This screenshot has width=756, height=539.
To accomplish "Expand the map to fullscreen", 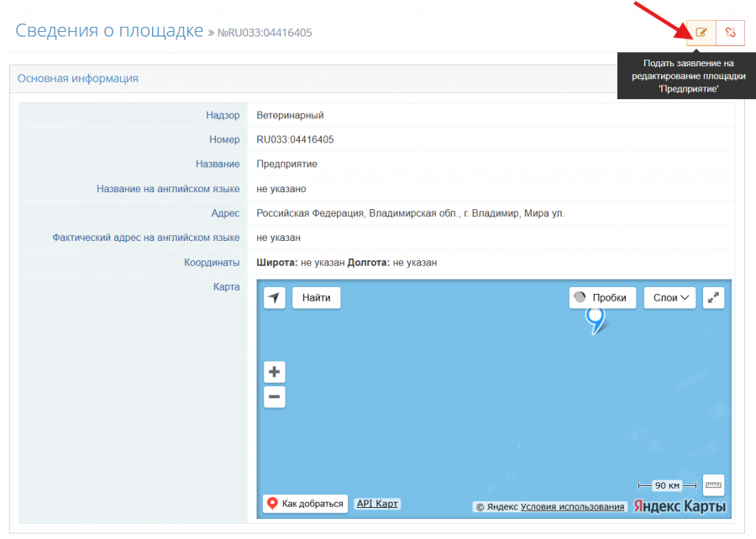I will point(713,297).
